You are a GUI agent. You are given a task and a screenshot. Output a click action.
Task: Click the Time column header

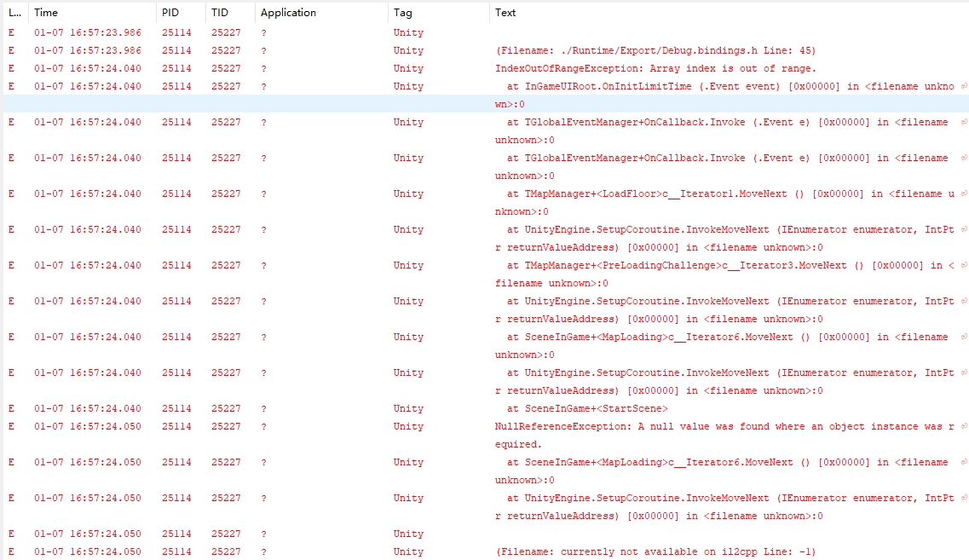[46, 13]
